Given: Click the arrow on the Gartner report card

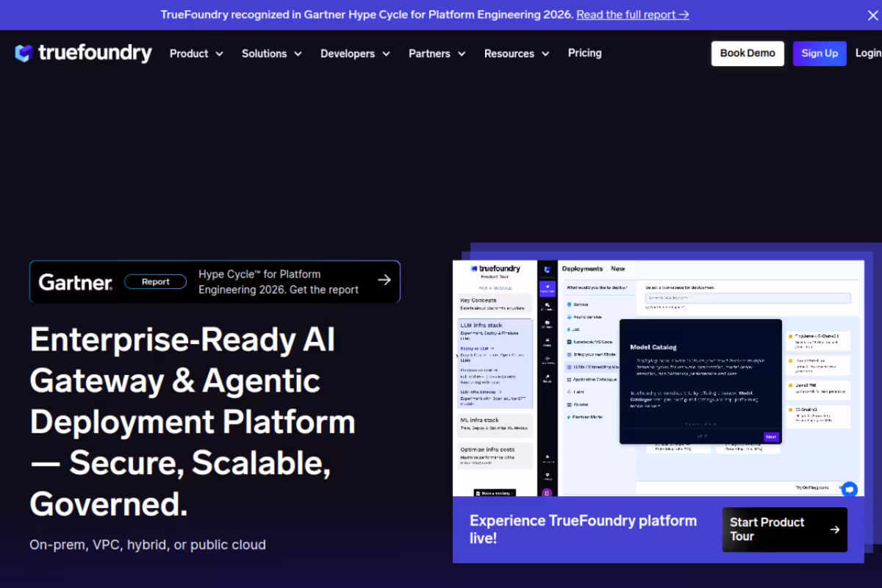Looking at the screenshot, I should click(384, 280).
